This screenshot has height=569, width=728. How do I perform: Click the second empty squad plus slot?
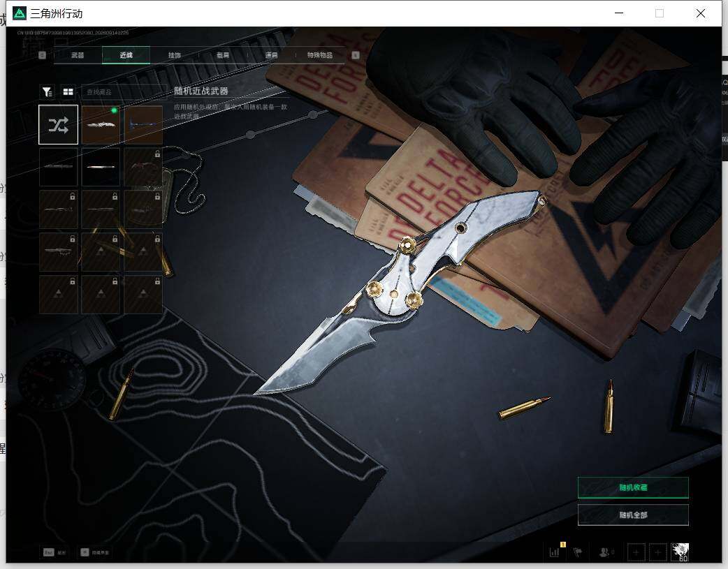(658, 552)
